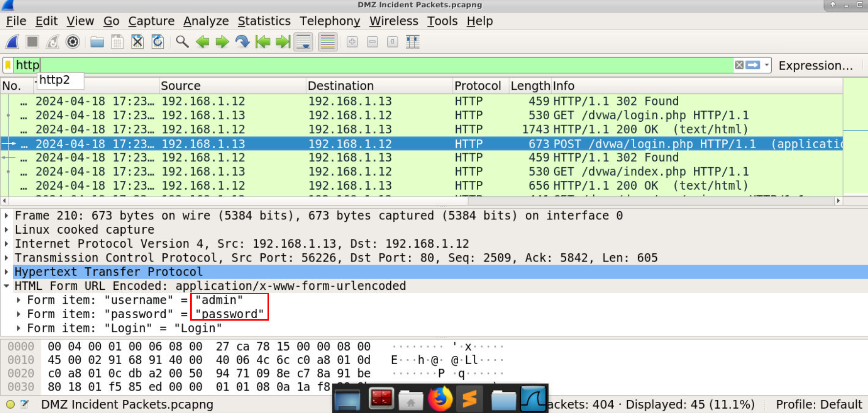The image size is (868, 413).
Task: Toggle auto-scroll during live capture
Action: [x=303, y=42]
